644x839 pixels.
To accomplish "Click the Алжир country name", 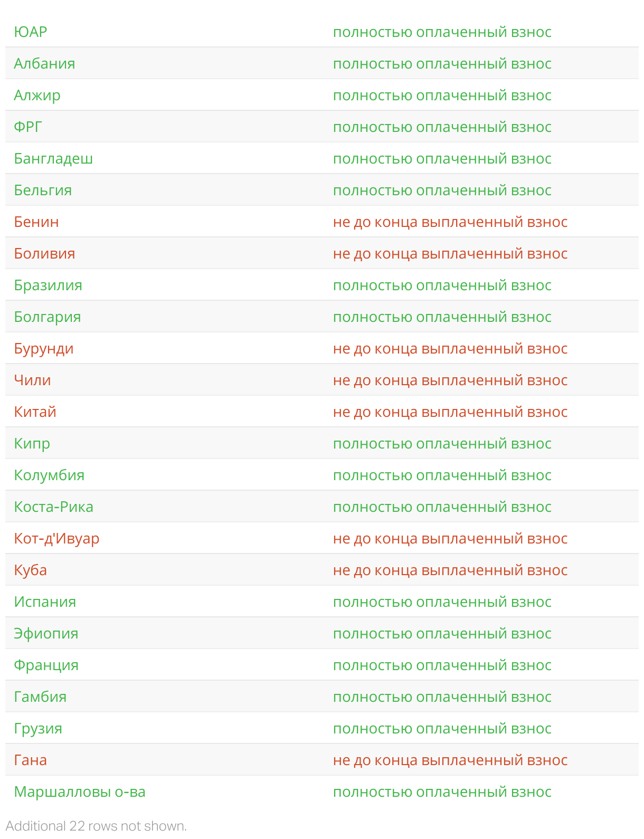I will click(x=37, y=96).
